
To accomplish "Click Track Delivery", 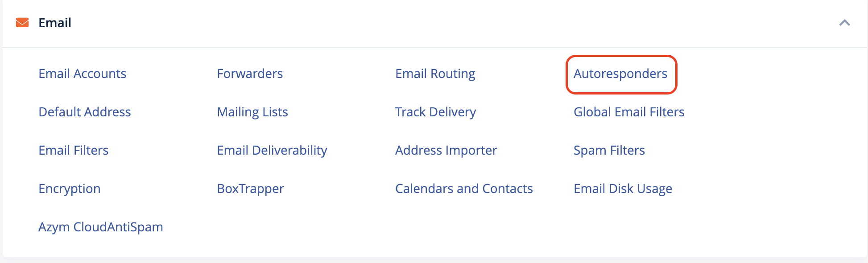I will pyautogui.click(x=435, y=112).
